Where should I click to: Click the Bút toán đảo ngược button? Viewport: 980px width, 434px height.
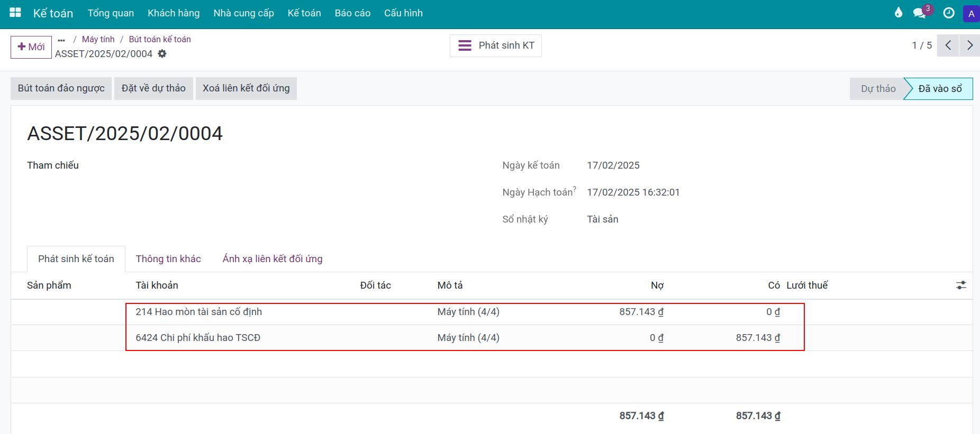click(x=61, y=88)
